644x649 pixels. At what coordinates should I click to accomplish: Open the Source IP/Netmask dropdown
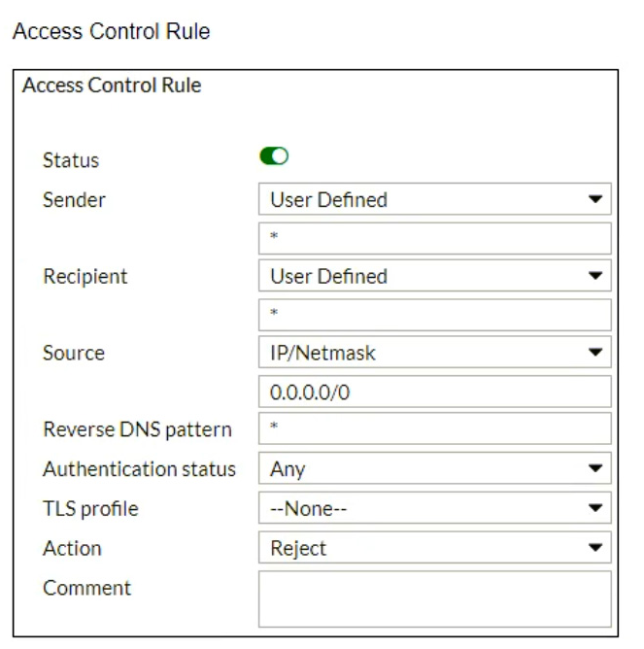(x=434, y=354)
